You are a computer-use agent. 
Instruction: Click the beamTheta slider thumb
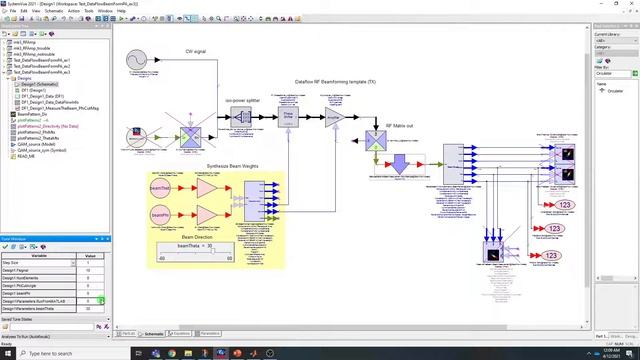(213, 251)
